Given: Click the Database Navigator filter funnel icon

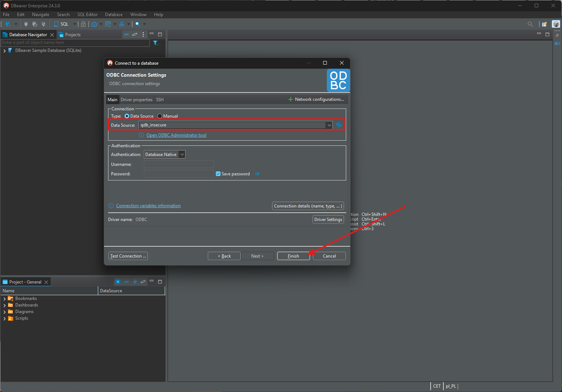Looking at the screenshot, I should (156, 43).
